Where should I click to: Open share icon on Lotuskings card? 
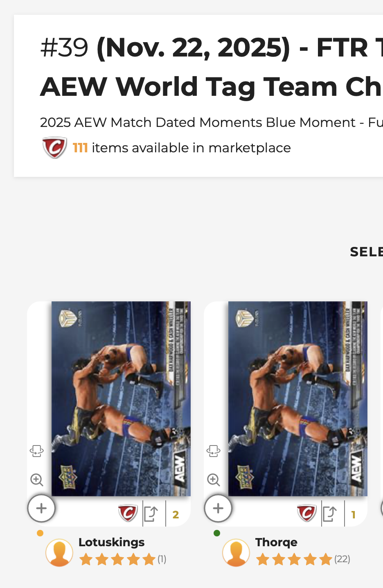click(x=151, y=514)
